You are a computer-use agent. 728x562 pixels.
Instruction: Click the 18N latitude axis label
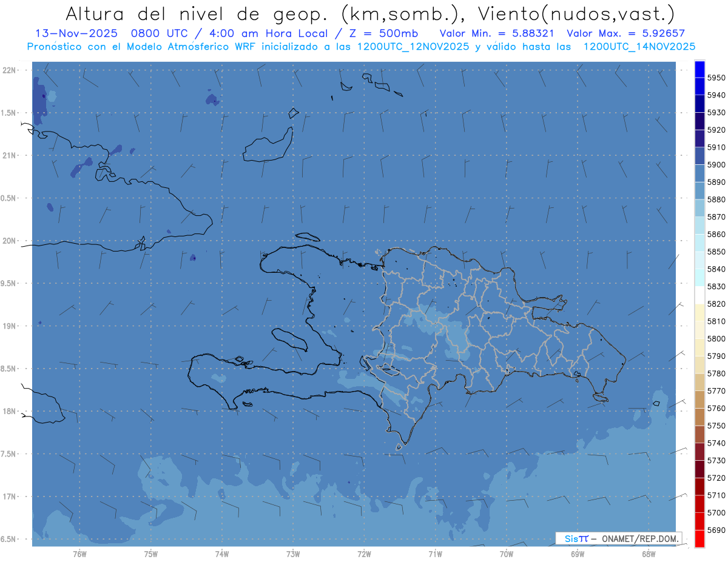pos(9,412)
